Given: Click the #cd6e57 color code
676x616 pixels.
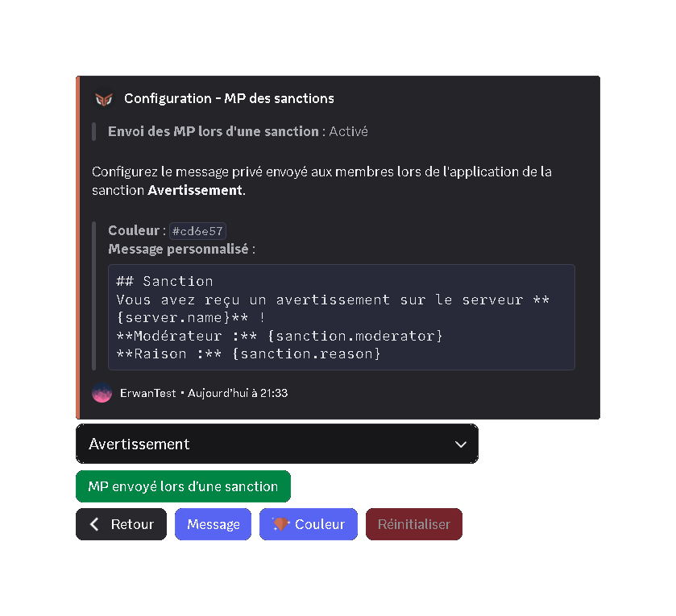Looking at the screenshot, I should [197, 231].
